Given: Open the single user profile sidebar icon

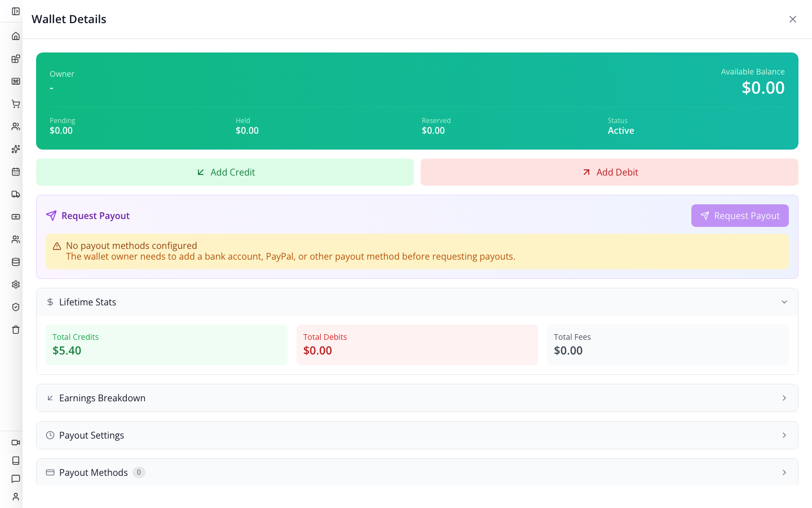Looking at the screenshot, I should [x=16, y=497].
